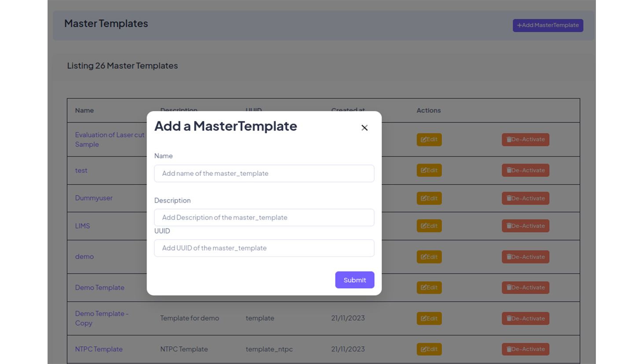Close the Add a MasterTemplate dialog
Viewport: 643px width, 364px height.
pyautogui.click(x=364, y=128)
